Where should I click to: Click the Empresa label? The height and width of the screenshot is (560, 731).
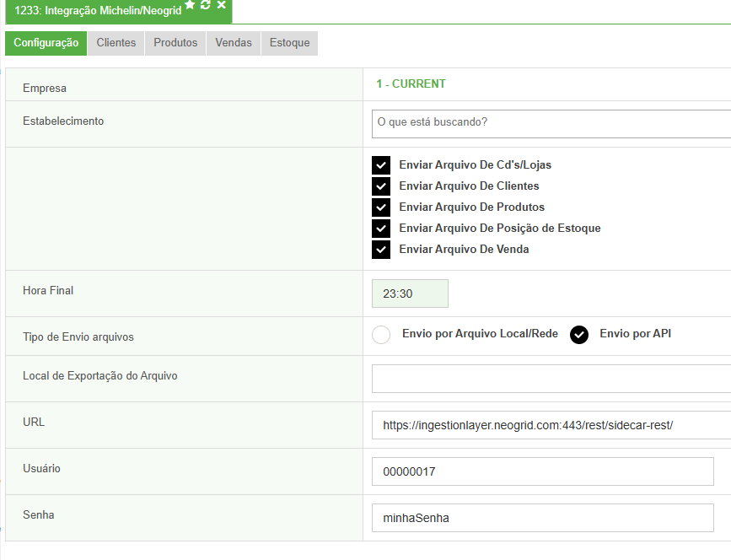(45, 88)
